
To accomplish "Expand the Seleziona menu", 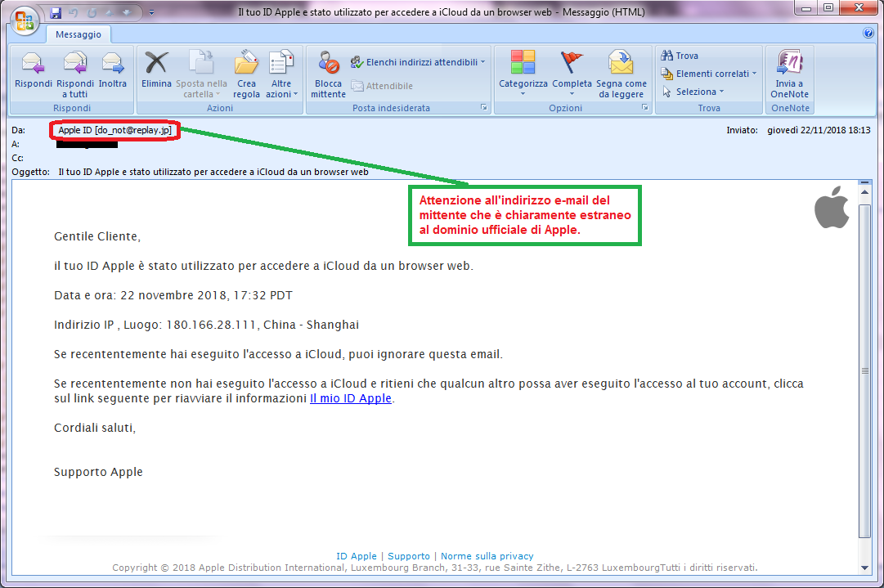I will (x=693, y=92).
